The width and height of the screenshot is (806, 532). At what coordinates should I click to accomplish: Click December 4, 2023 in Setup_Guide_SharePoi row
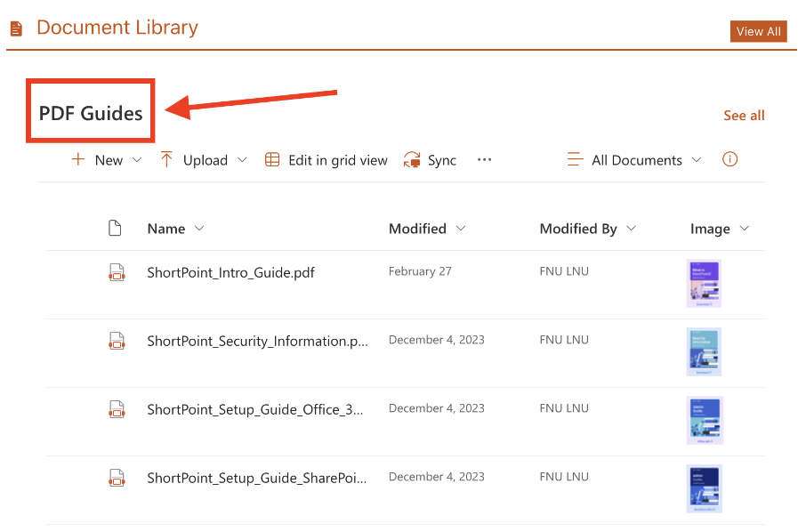pyautogui.click(x=437, y=476)
